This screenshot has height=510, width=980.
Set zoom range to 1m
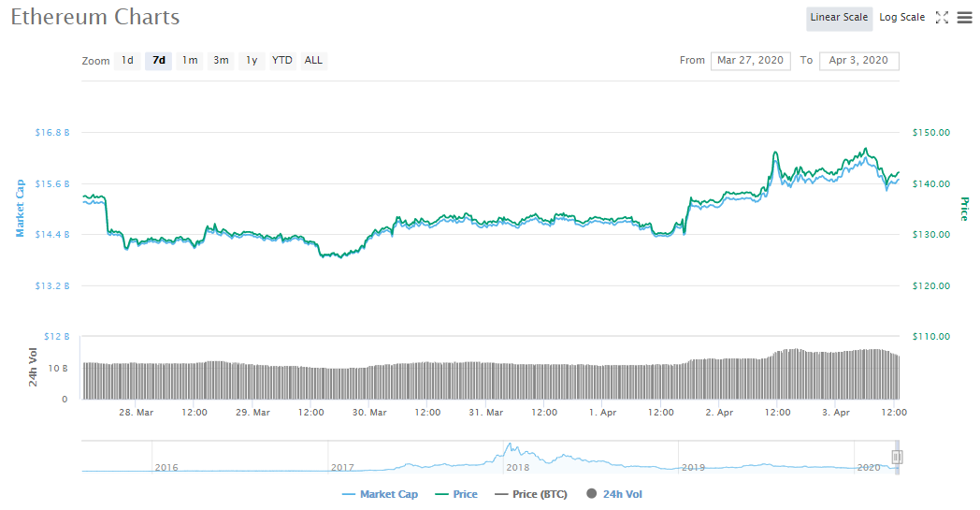point(190,61)
